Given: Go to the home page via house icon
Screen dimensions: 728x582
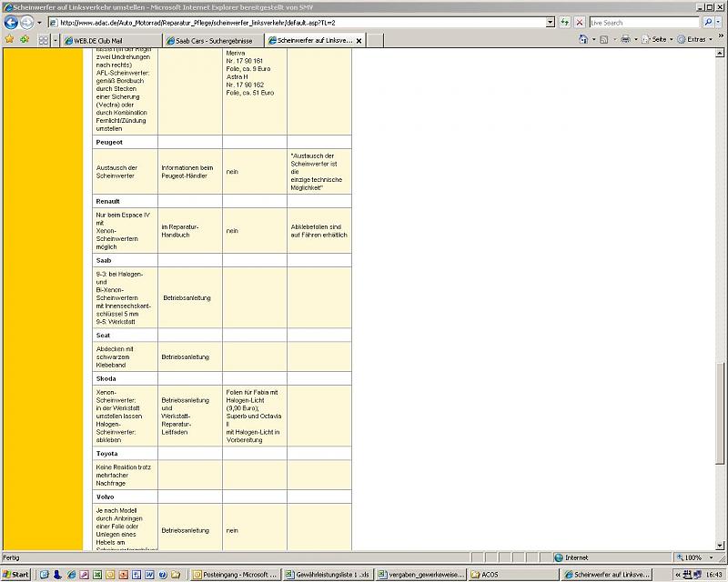Looking at the screenshot, I should [x=583, y=39].
